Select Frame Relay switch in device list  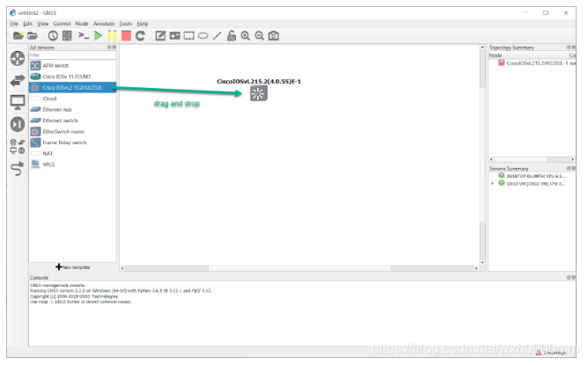pos(73,142)
